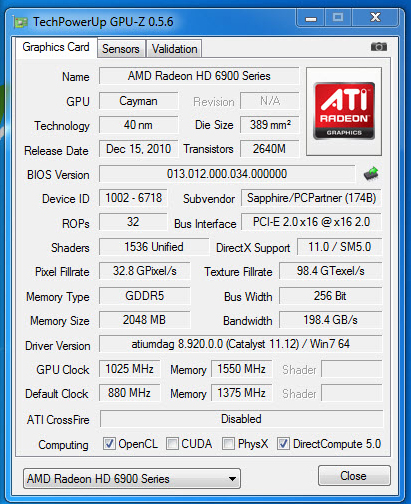Click the Technology value 40 nm
The image size is (411, 504).
tap(138, 125)
